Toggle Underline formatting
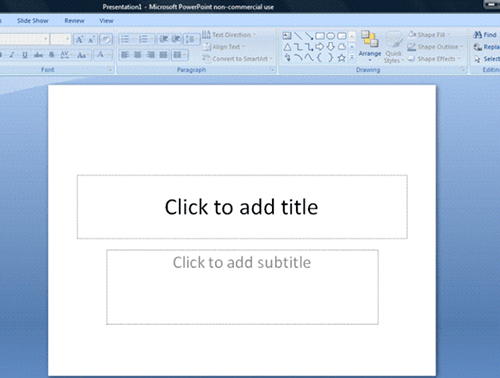 click(x=25, y=55)
